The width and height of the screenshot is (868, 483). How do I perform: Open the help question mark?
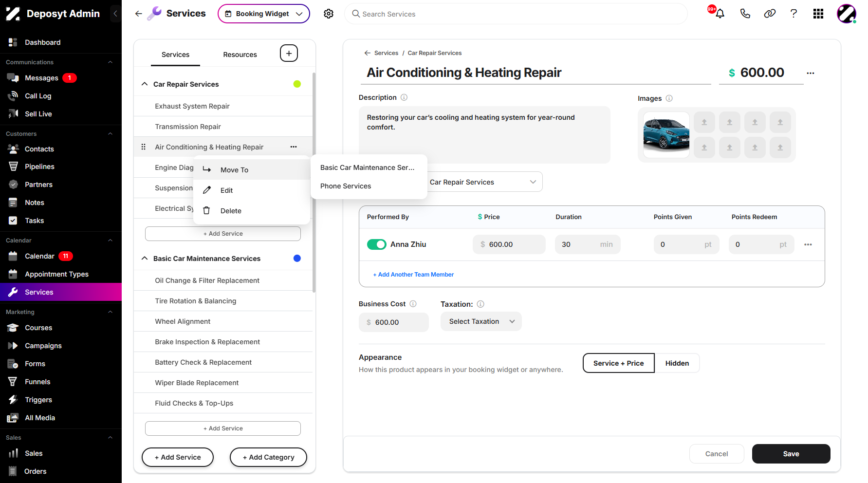[x=794, y=14]
